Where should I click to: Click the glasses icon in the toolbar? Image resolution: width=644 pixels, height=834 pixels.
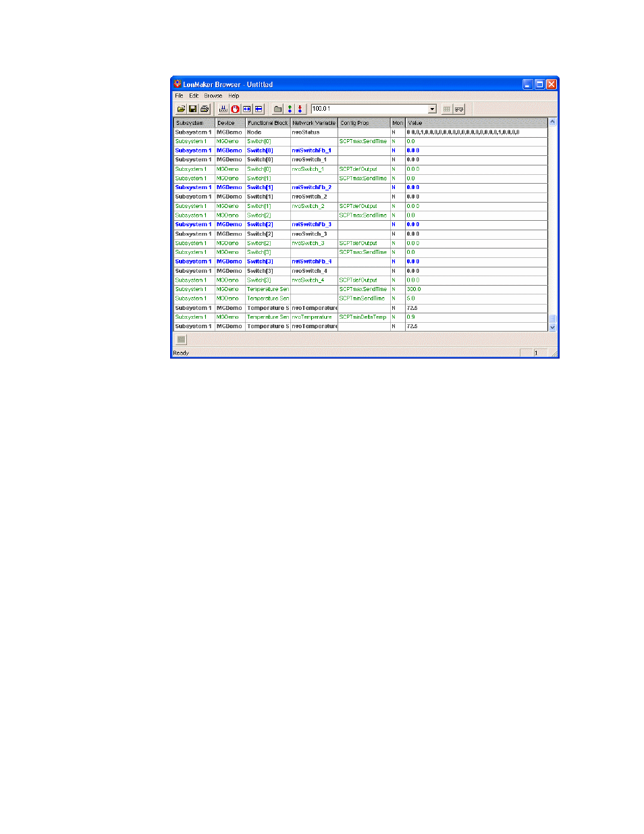tap(459, 109)
